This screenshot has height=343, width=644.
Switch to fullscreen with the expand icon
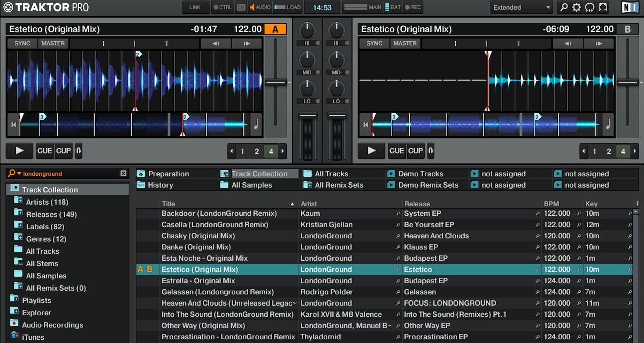(x=603, y=7)
